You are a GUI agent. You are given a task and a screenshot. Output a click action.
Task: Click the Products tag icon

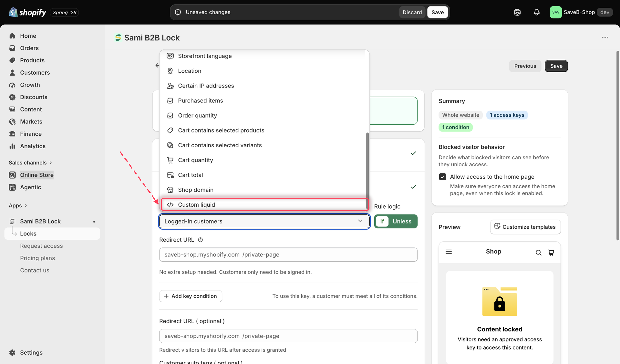(12, 60)
